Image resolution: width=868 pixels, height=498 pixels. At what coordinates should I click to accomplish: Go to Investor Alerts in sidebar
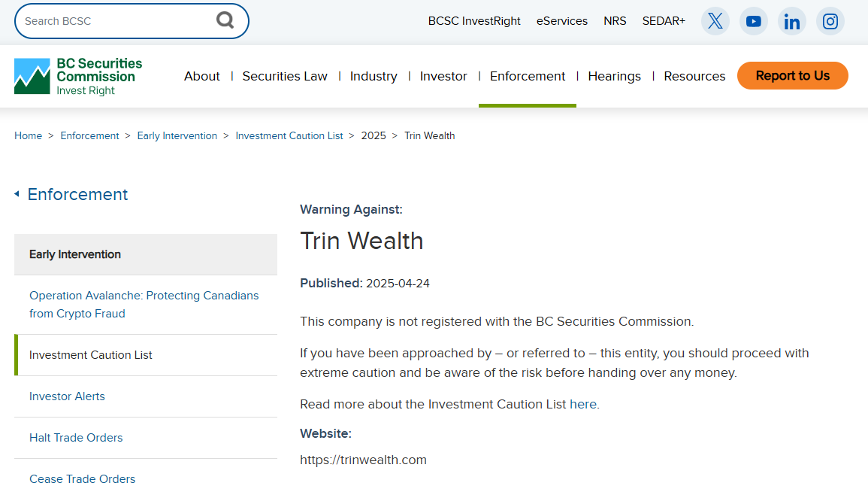tap(67, 396)
